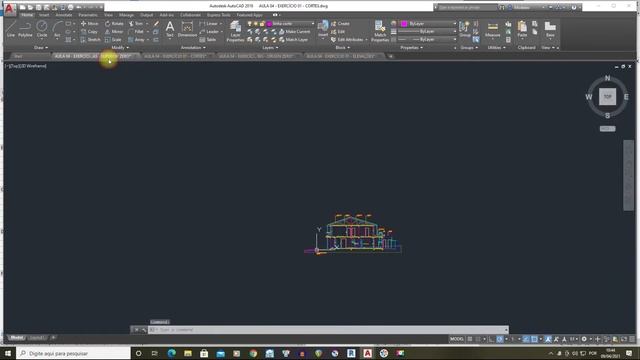The image size is (640, 360).
Task: Select the Polyline tool
Action: tap(25, 29)
